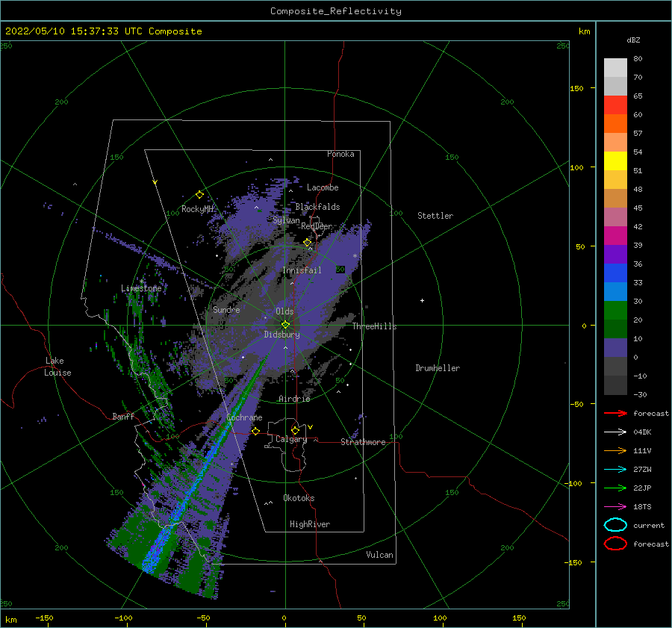Click the HighRiver city label
Screen dimensions: 672x628
pyautogui.click(x=309, y=524)
